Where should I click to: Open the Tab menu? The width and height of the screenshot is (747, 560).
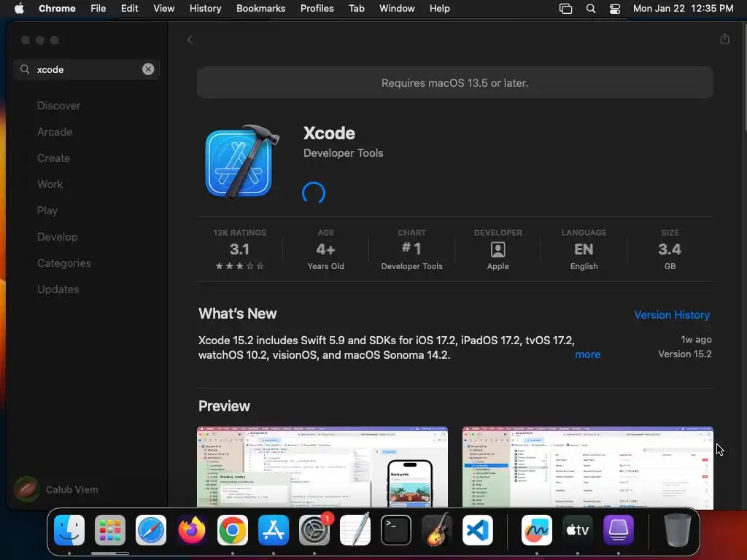pos(356,9)
